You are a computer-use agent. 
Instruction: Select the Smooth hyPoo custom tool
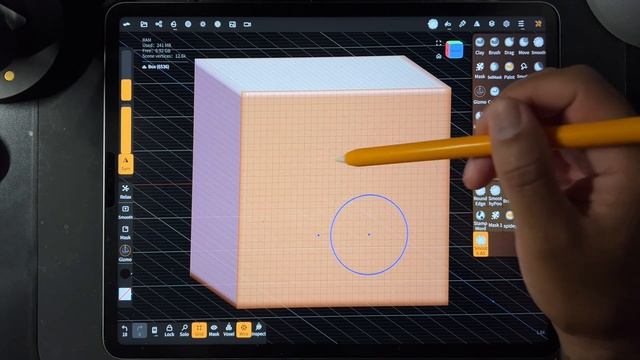[x=495, y=195]
